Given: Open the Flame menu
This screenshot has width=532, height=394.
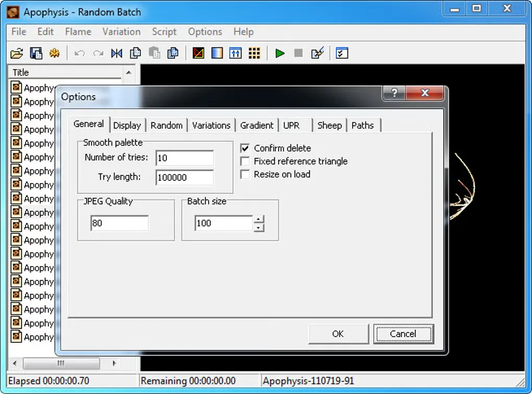Looking at the screenshot, I should pyautogui.click(x=78, y=32).
